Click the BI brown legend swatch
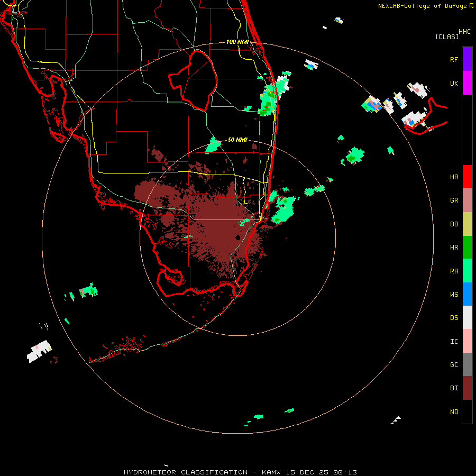The image size is (476, 476). point(467,388)
